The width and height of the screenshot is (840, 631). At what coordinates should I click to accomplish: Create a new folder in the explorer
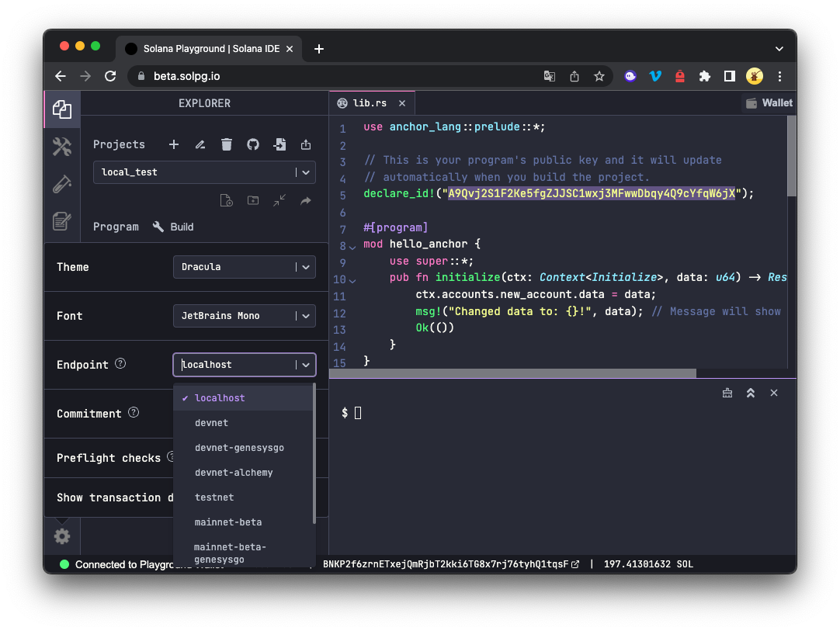252,200
